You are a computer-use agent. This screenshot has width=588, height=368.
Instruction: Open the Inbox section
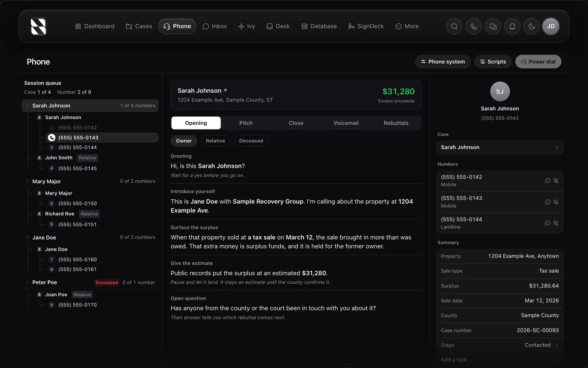[215, 26]
